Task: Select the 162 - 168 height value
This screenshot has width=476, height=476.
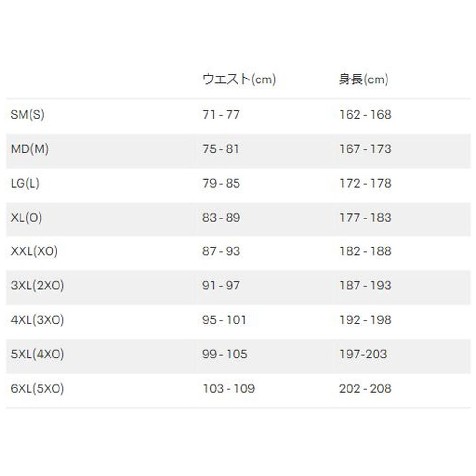Action: click(x=365, y=115)
